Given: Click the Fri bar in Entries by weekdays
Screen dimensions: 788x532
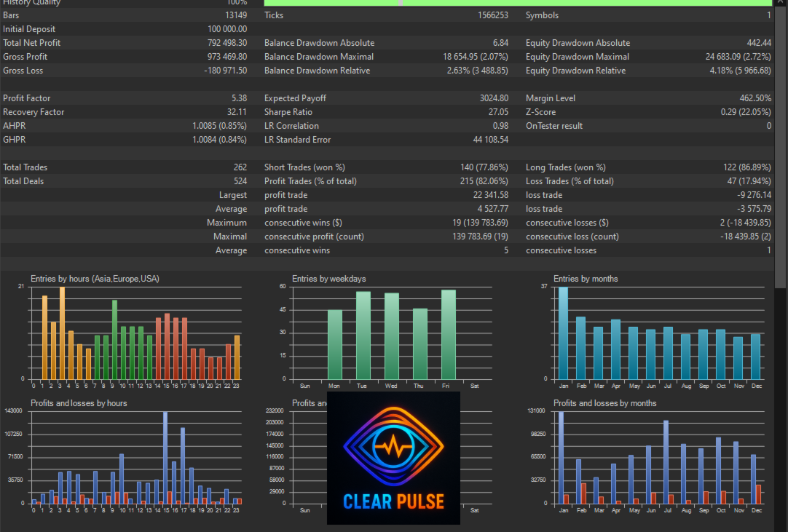Looking at the screenshot, I should [449, 335].
